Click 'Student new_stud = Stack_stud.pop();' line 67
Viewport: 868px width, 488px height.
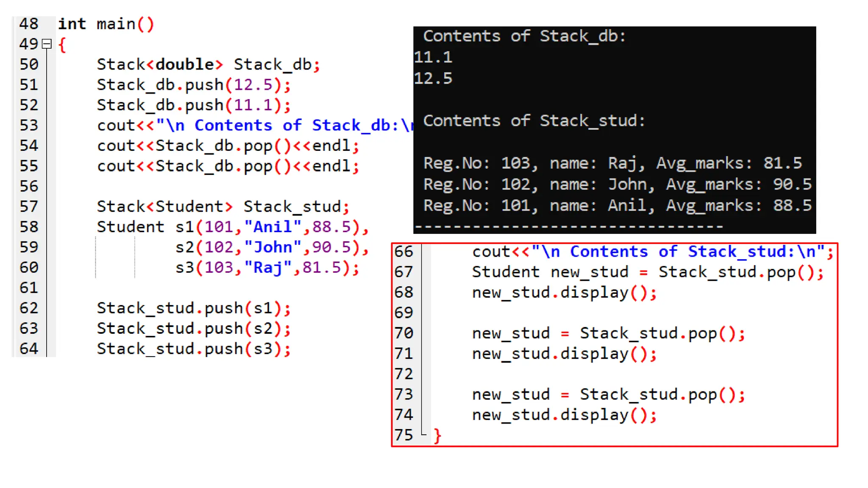[x=648, y=272]
